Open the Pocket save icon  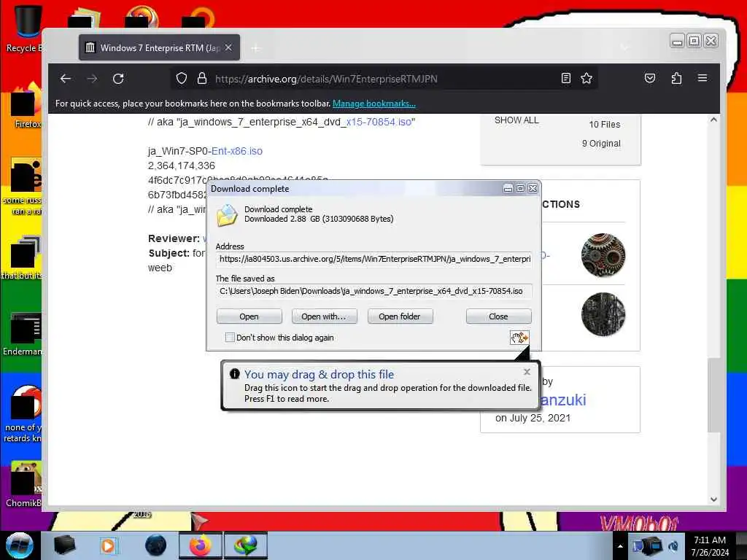(x=650, y=78)
